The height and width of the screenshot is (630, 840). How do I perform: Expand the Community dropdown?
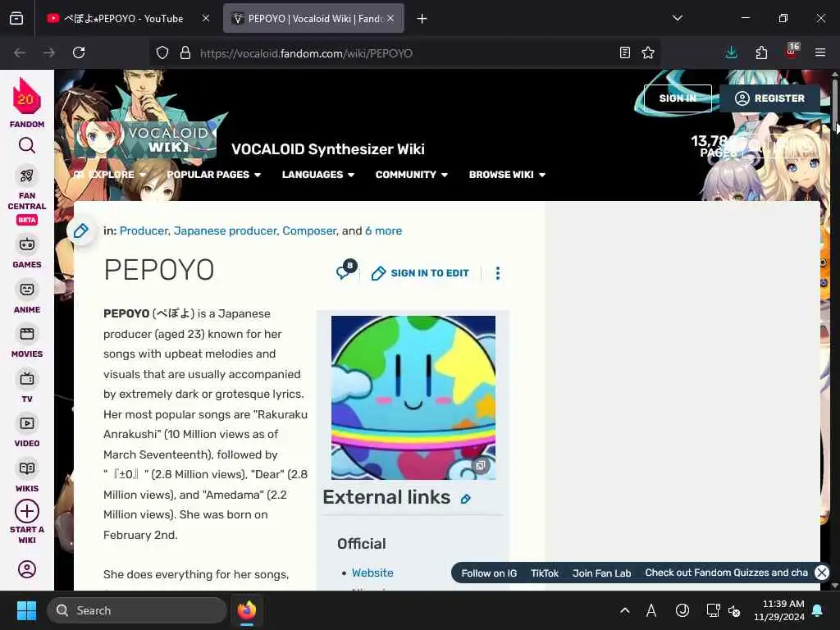[412, 175]
